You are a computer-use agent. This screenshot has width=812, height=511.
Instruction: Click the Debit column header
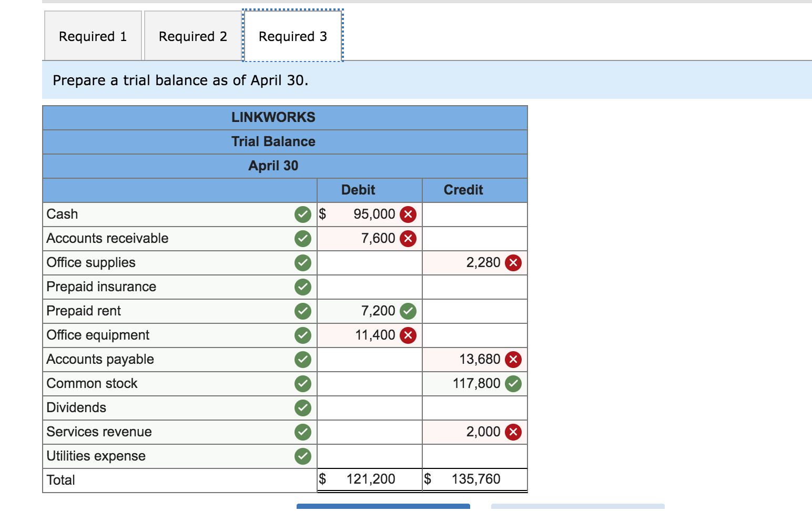point(358,190)
